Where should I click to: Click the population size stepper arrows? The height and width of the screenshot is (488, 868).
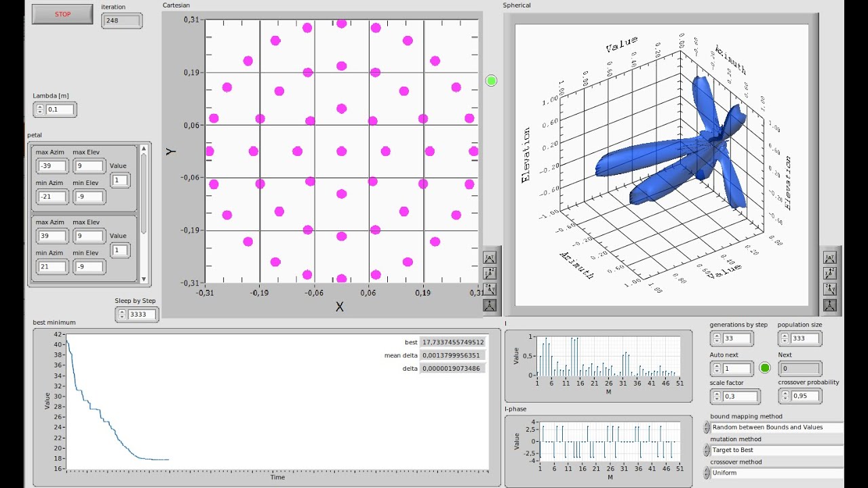[x=785, y=338]
